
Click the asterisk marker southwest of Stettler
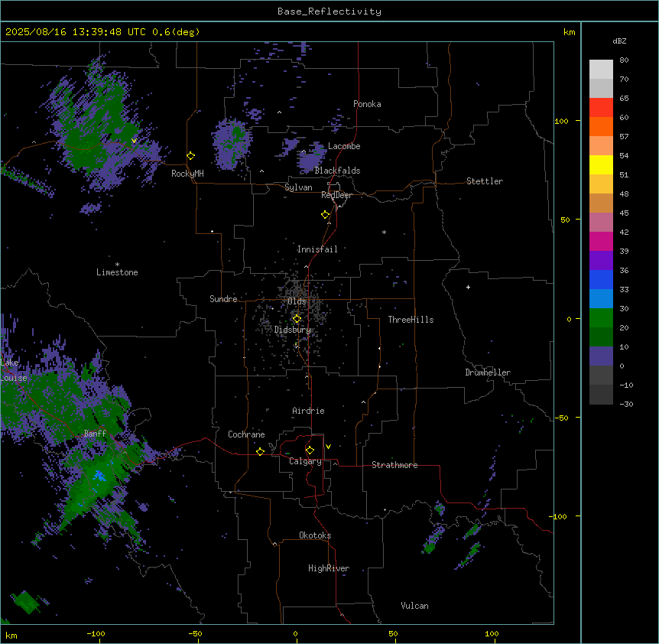click(x=384, y=232)
